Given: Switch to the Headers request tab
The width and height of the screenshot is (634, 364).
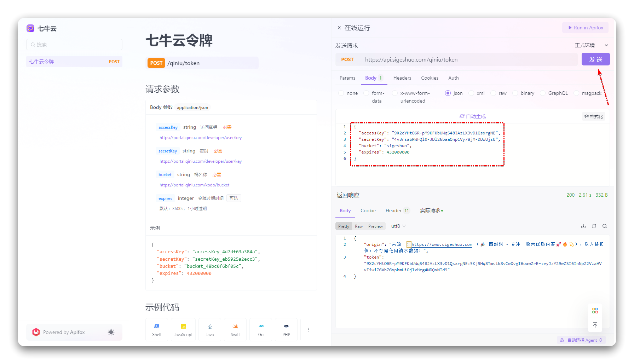Looking at the screenshot, I should click(402, 78).
